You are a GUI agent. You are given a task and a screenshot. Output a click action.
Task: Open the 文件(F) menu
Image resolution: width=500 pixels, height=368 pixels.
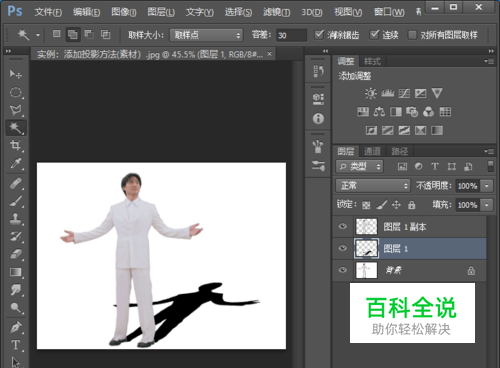point(48,12)
